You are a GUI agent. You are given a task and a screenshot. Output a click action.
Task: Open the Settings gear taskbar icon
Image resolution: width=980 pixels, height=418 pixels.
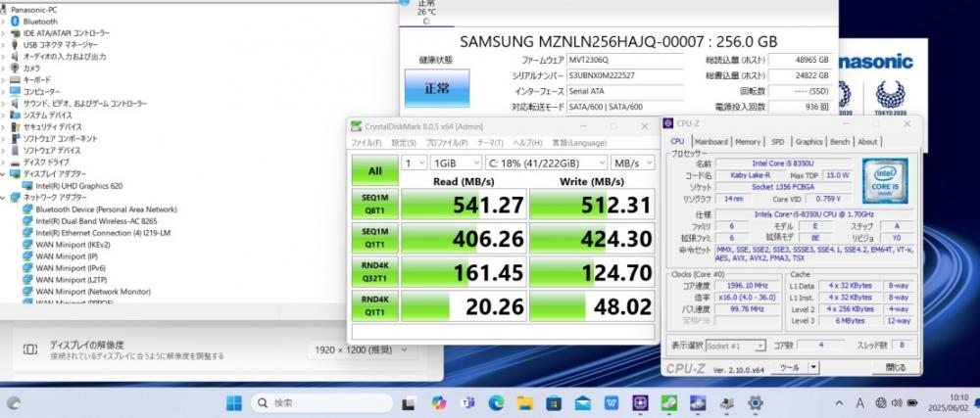(756, 403)
